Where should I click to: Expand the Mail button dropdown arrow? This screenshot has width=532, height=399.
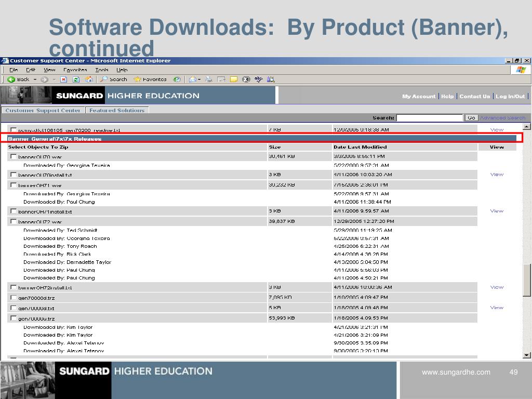pyautogui.click(x=199, y=79)
